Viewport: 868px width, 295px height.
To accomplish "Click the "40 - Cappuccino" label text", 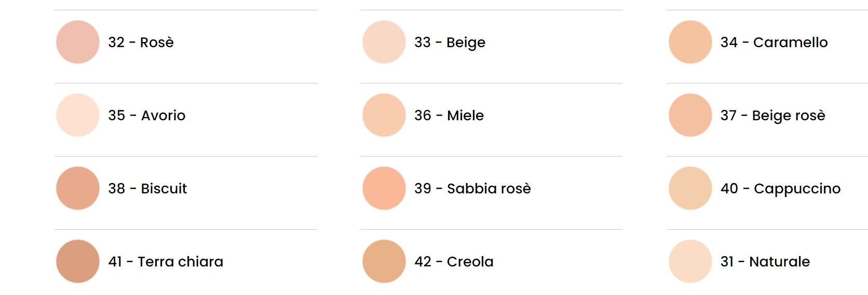I will [780, 189].
